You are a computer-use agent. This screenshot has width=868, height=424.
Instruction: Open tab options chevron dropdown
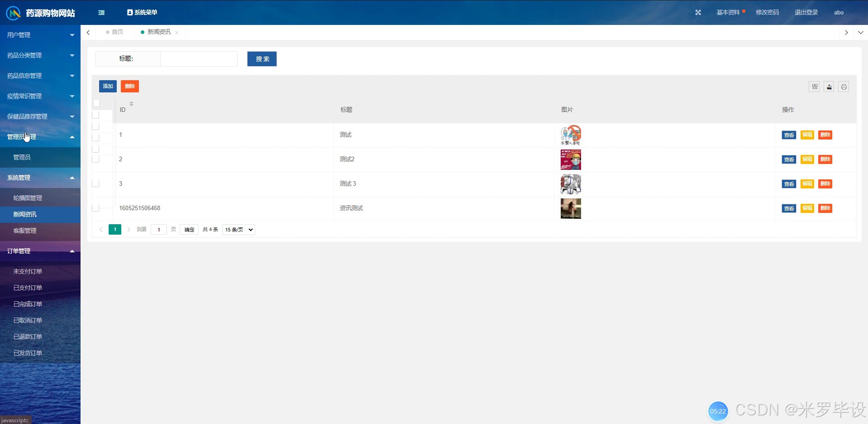pyautogui.click(x=860, y=32)
